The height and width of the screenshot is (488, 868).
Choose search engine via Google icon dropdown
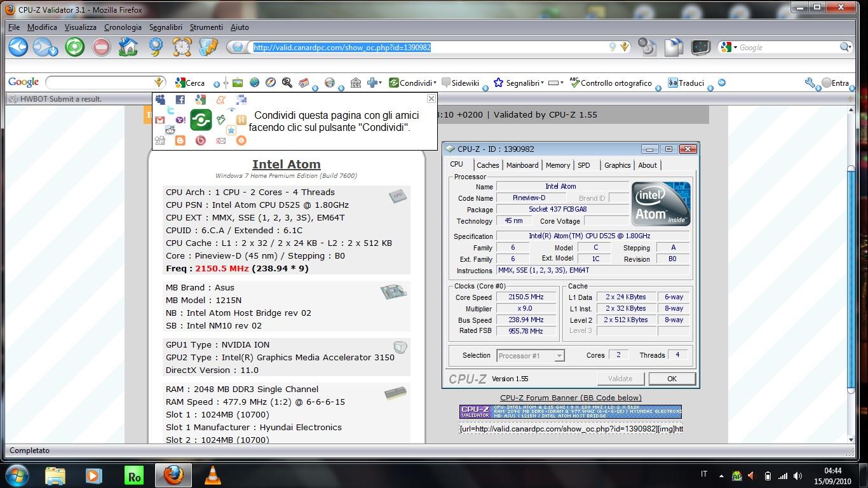point(728,47)
